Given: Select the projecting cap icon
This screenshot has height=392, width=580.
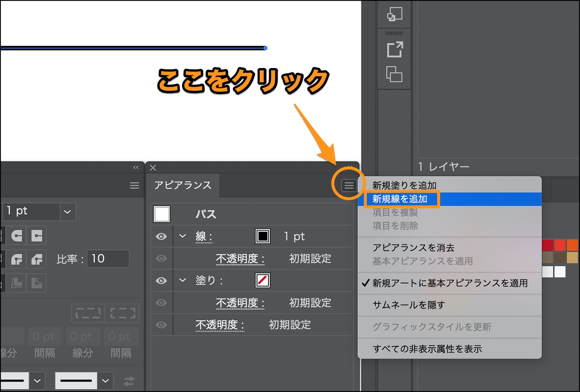Looking at the screenshot, I should click(x=37, y=236).
